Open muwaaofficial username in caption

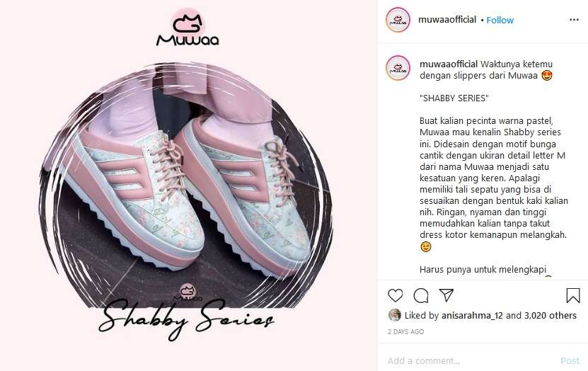click(x=449, y=64)
